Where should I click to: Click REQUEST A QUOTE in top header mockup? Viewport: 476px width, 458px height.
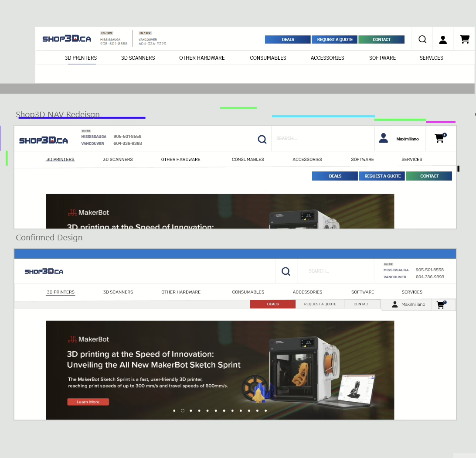(334, 40)
